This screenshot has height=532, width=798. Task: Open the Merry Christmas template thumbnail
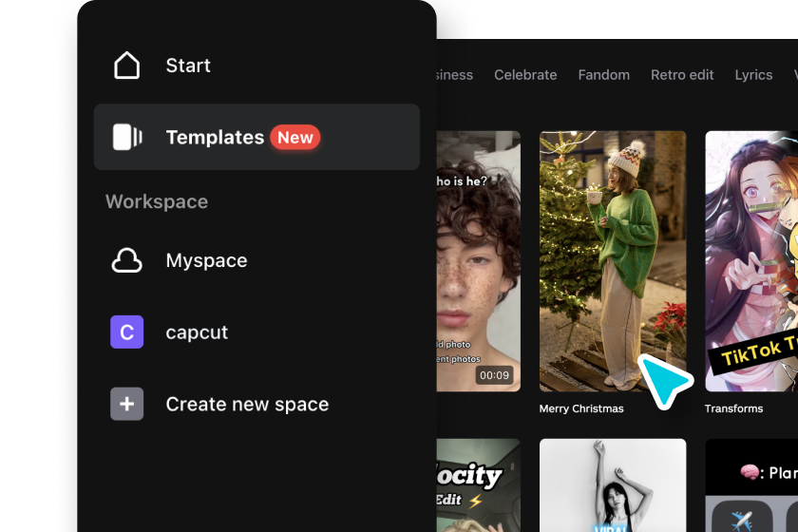[x=613, y=261]
